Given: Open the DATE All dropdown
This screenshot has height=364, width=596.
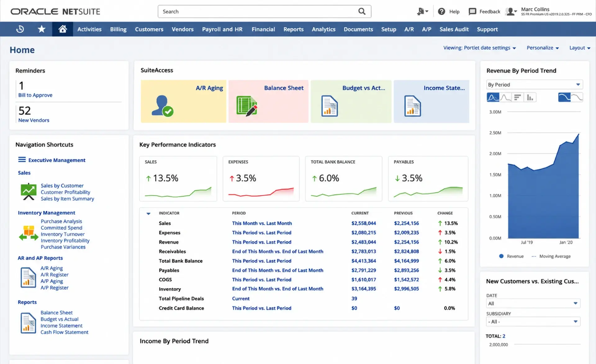Looking at the screenshot, I should [533, 304].
